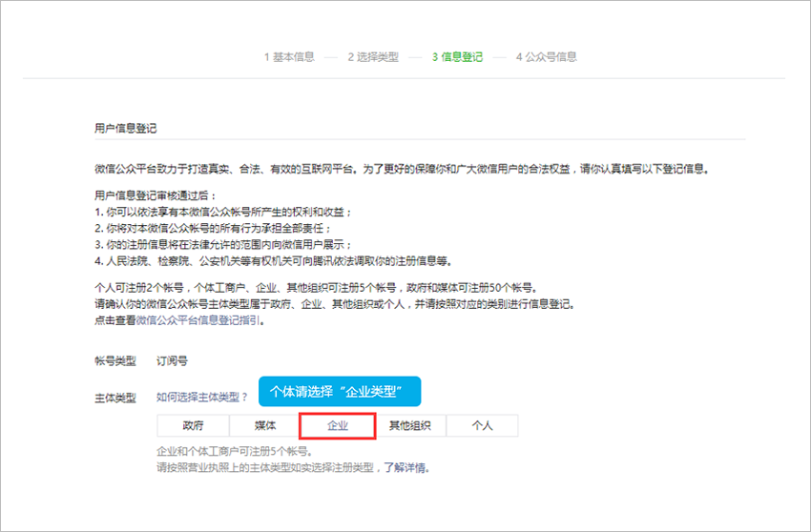The image size is (811, 532).
Task: Select the active step 3 信息登记
Action: point(457,56)
